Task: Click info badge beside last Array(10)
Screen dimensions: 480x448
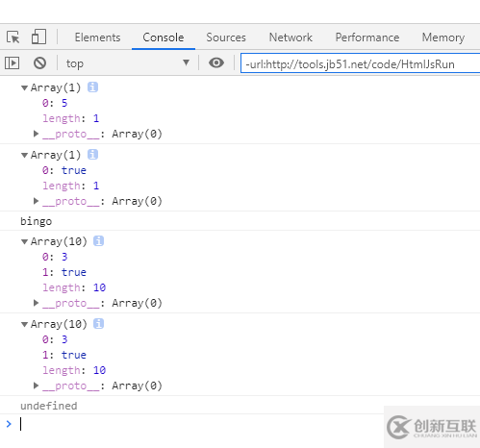Action: pyautogui.click(x=98, y=324)
